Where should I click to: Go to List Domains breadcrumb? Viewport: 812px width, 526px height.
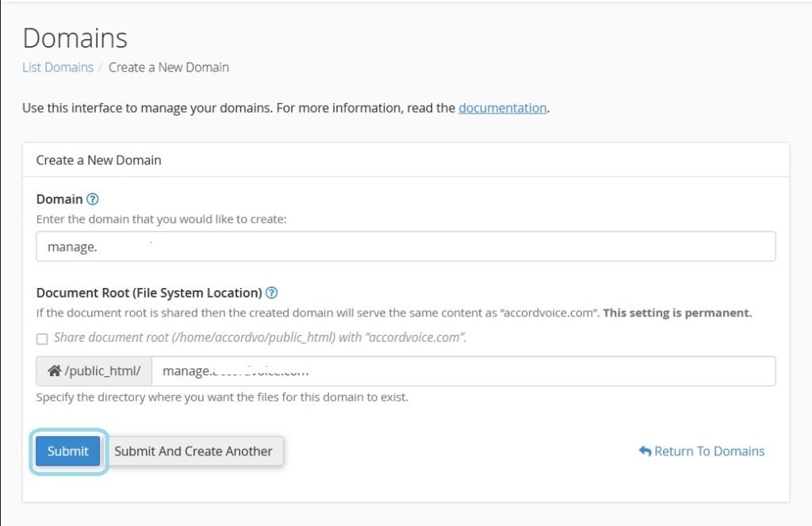click(58, 67)
